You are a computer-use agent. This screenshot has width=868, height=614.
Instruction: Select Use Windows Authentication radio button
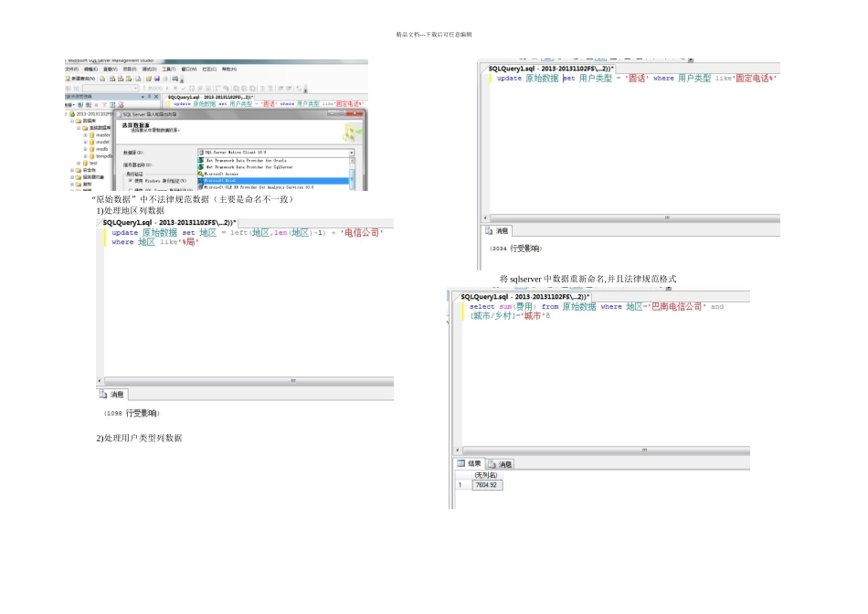130,181
